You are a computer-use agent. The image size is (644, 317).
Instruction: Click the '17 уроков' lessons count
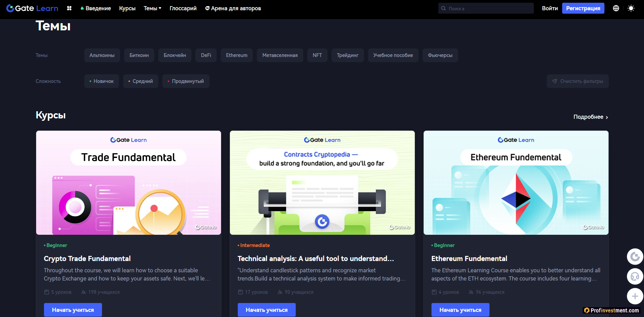(x=253, y=292)
